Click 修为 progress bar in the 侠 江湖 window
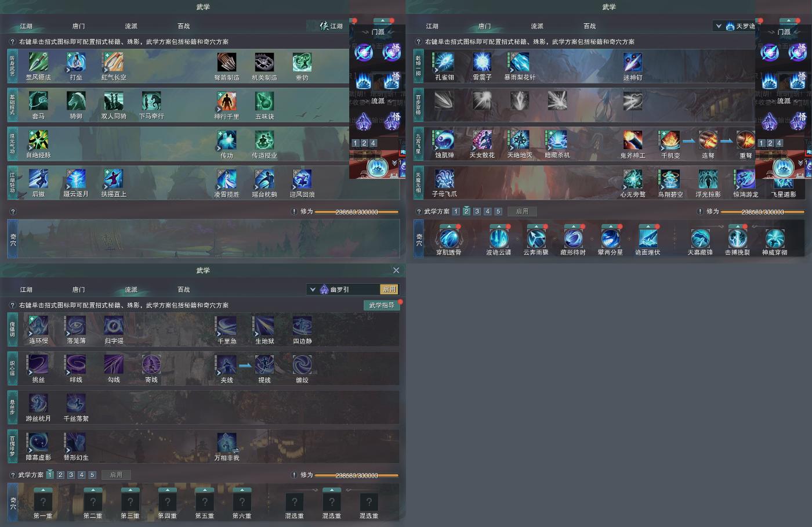Screen dimensions: 812x527 tap(357, 212)
